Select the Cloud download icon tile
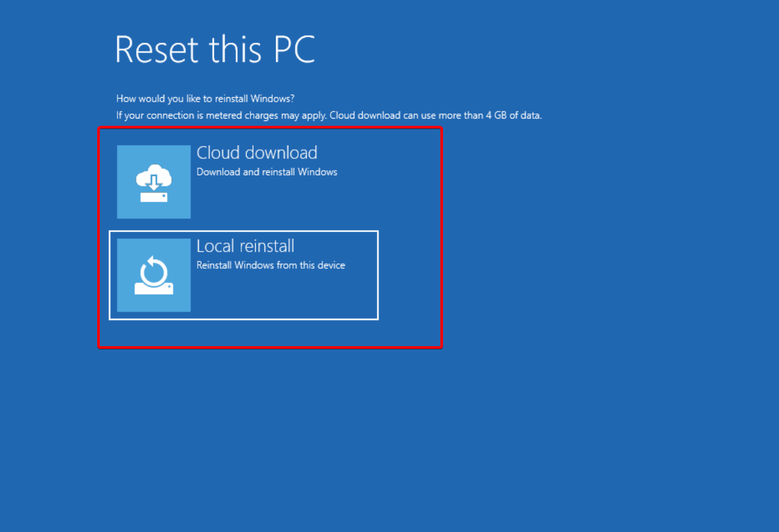779x532 pixels. [x=153, y=182]
